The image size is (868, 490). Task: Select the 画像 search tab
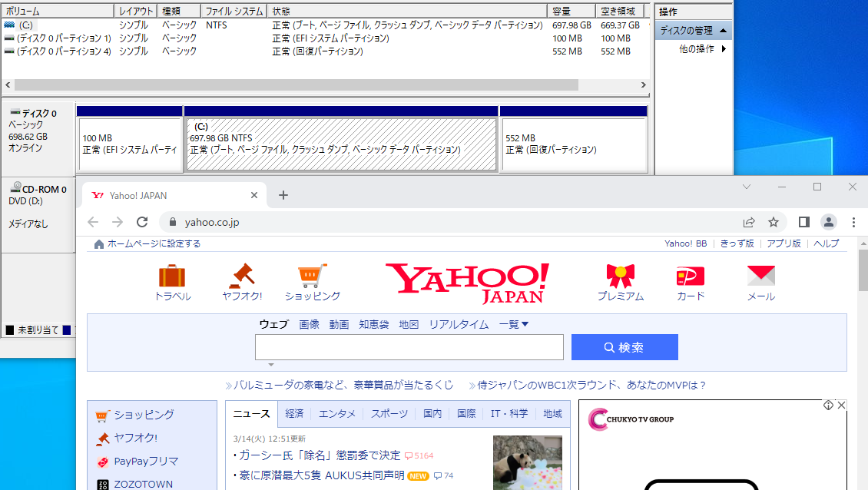309,324
